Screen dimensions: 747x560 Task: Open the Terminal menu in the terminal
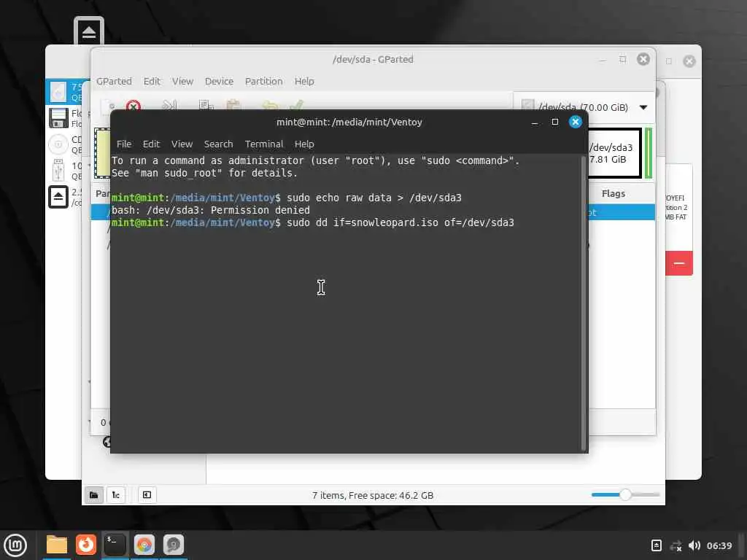click(264, 144)
